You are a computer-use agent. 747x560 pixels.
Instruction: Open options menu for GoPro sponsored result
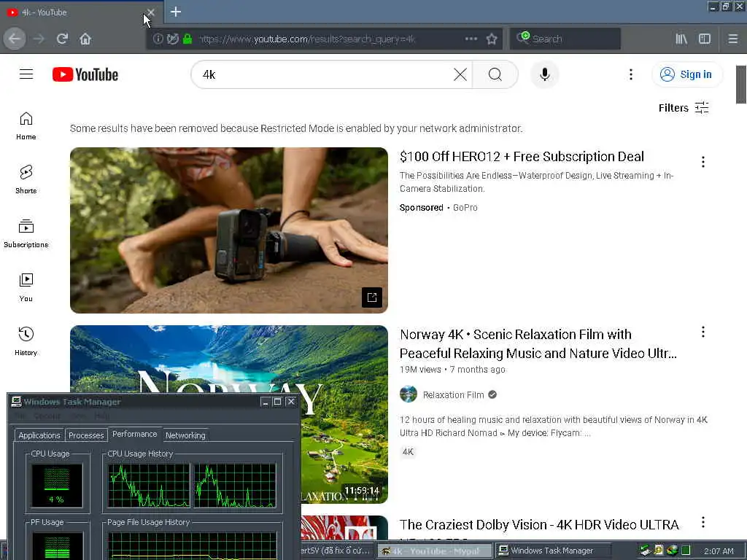(703, 162)
